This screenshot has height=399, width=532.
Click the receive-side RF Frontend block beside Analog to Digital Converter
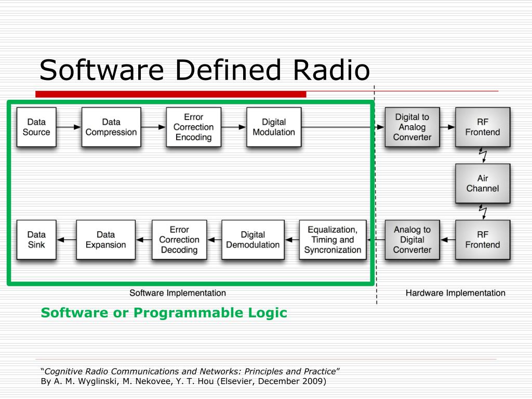[483, 240]
